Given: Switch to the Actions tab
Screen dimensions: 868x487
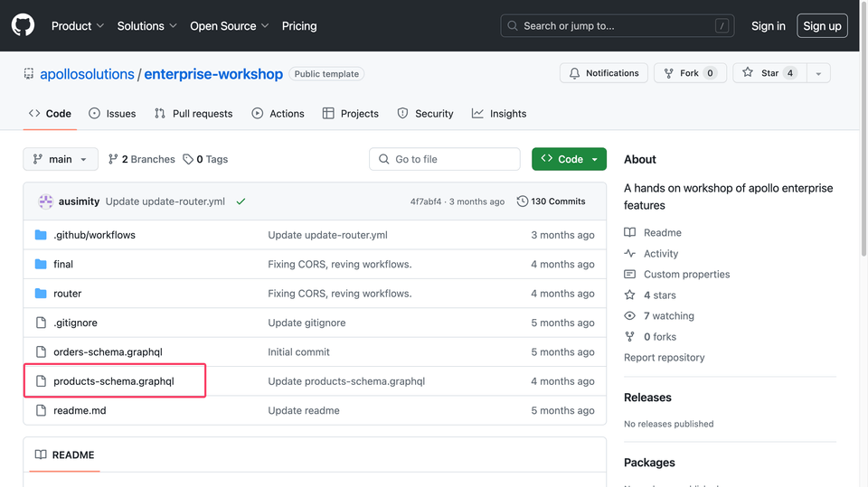Looking at the screenshot, I should (x=278, y=114).
